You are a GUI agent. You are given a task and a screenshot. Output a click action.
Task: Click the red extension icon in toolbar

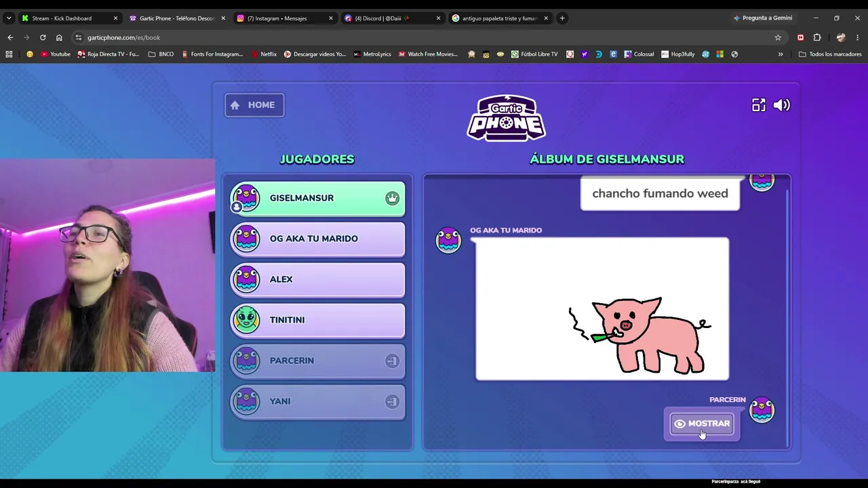click(801, 37)
